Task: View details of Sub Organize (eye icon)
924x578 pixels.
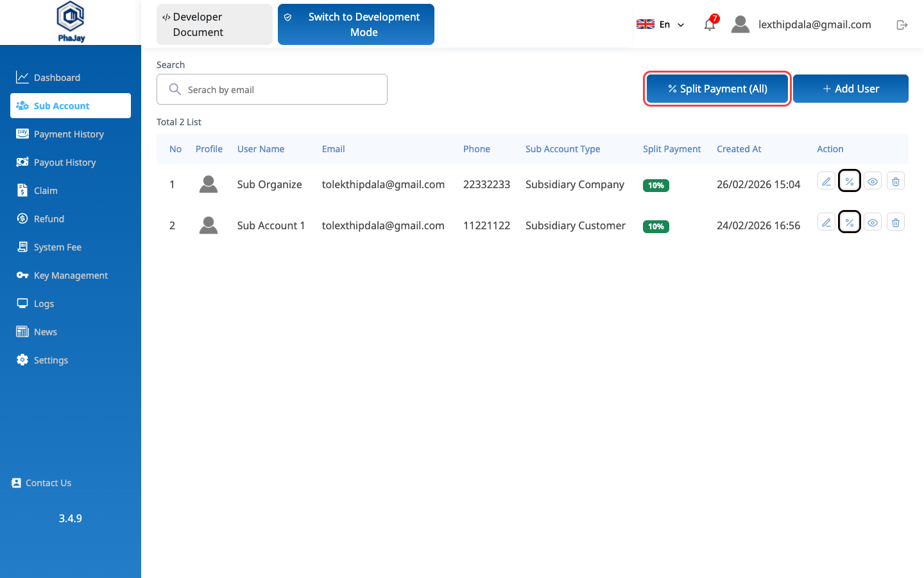Action: tap(873, 181)
